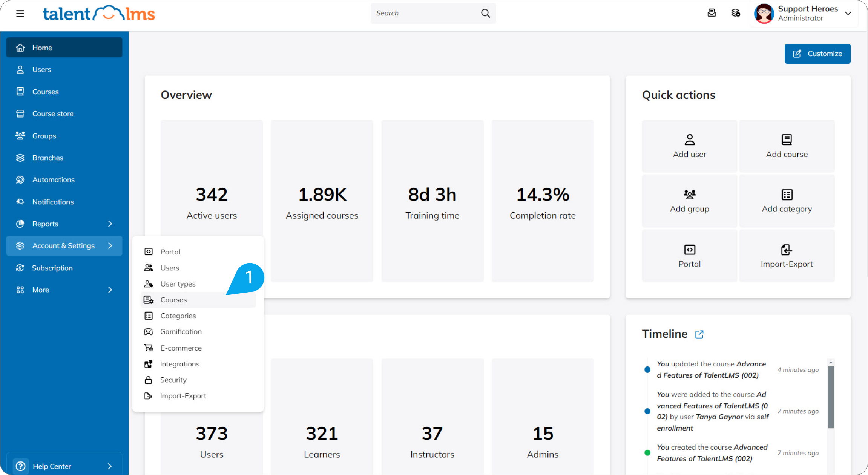Click the "You created the course" entry
The image size is (868, 475).
[x=712, y=453]
